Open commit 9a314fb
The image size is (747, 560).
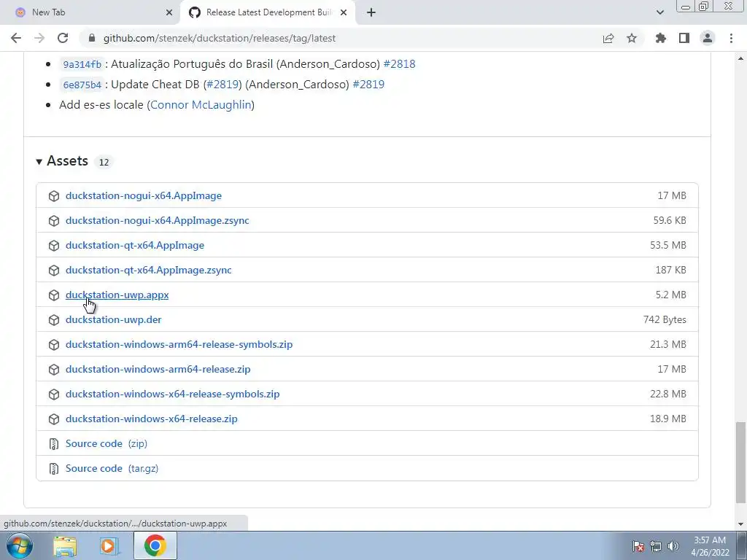tap(82, 64)
